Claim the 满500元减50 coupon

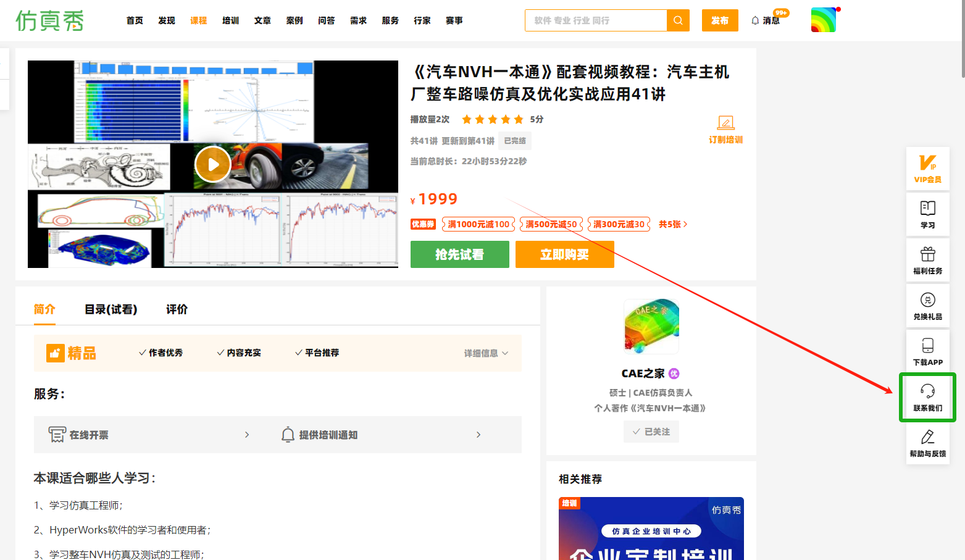tap(551, 224)
